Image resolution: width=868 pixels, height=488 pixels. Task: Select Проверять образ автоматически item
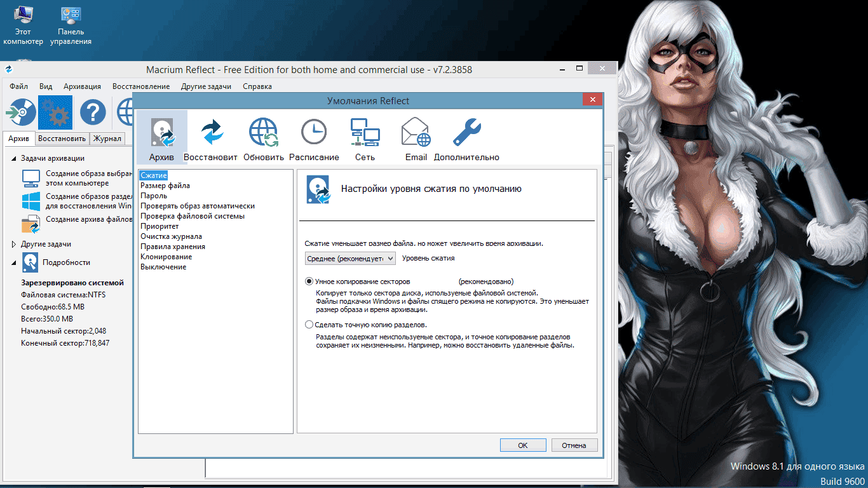[x=198, y=206]
